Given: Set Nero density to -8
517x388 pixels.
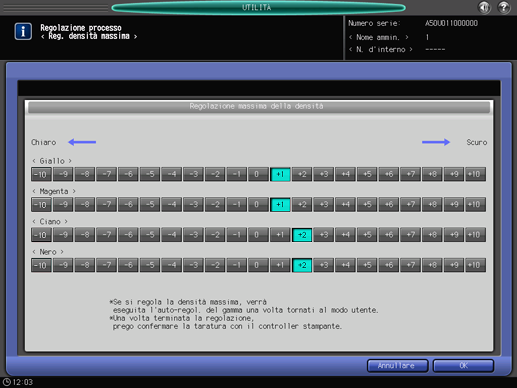Looking at the screenshot, I should tap(85, 265).
